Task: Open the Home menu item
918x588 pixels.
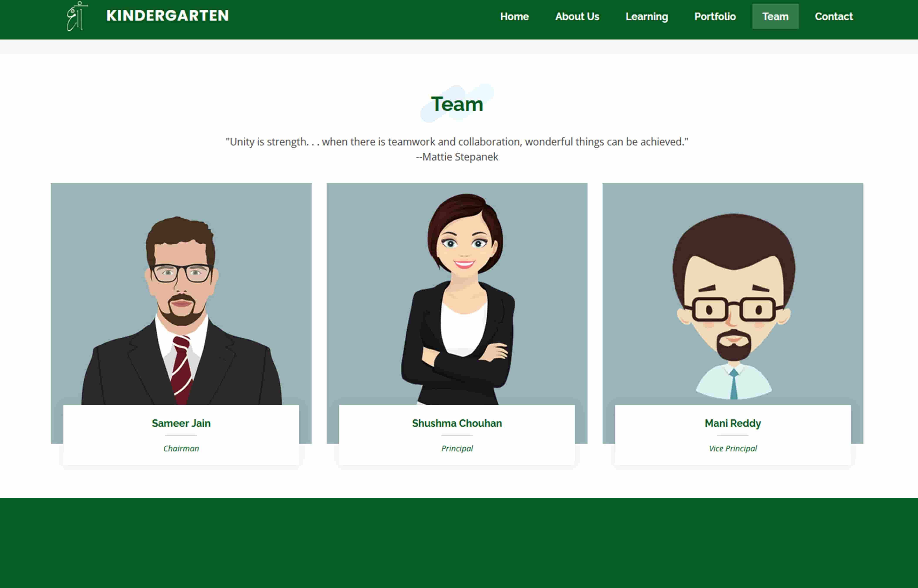Action: tap(514, 16)
